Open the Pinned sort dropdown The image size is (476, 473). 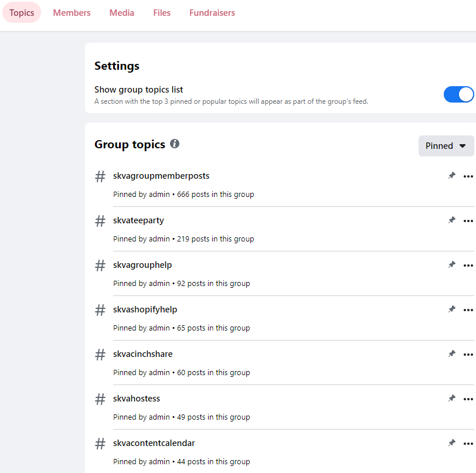(446, 146)
